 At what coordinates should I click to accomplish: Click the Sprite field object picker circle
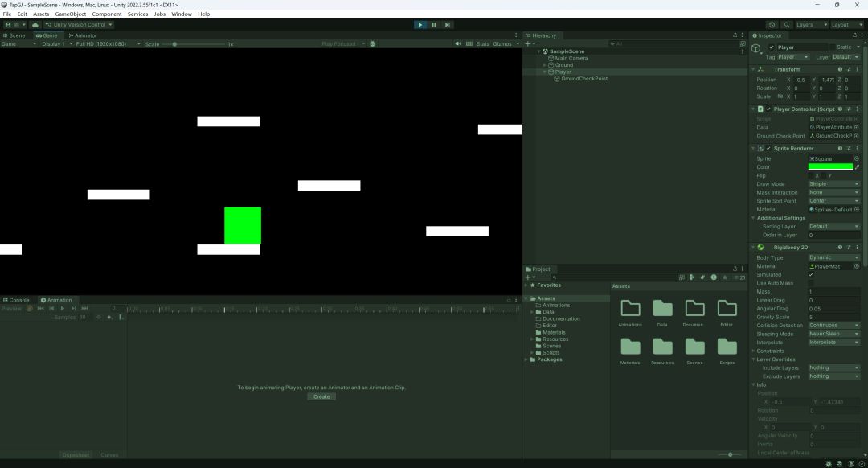tap(857, 158)
